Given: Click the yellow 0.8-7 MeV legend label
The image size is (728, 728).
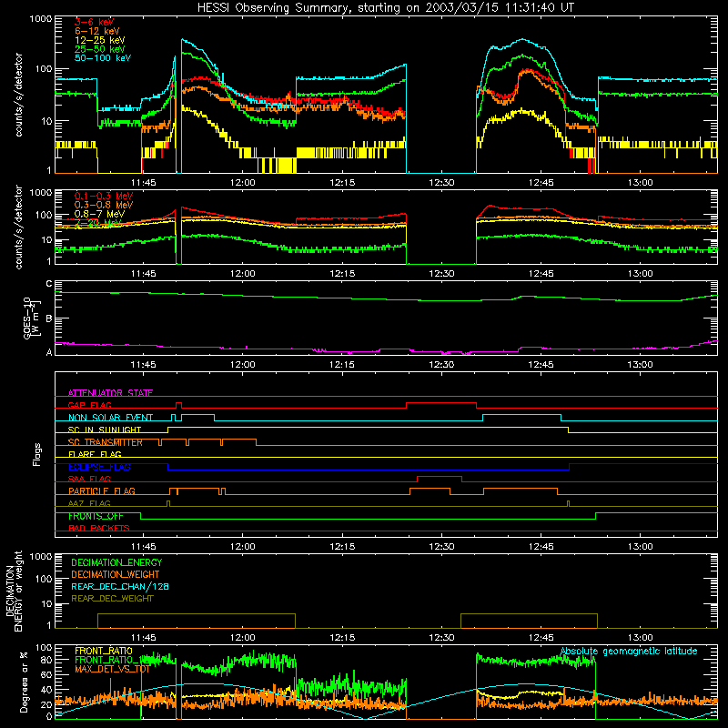Looking at the screenshot, I should [99, 214].
